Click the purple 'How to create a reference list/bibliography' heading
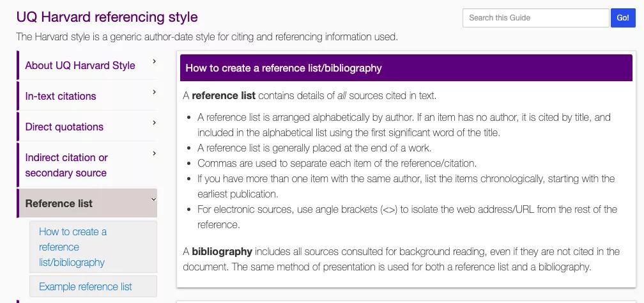 tap(284, 68)
